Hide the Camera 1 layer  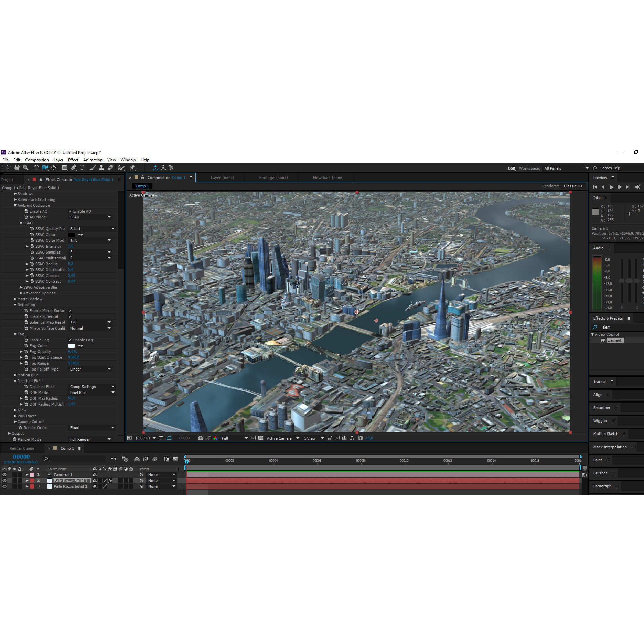pos(4,475)
